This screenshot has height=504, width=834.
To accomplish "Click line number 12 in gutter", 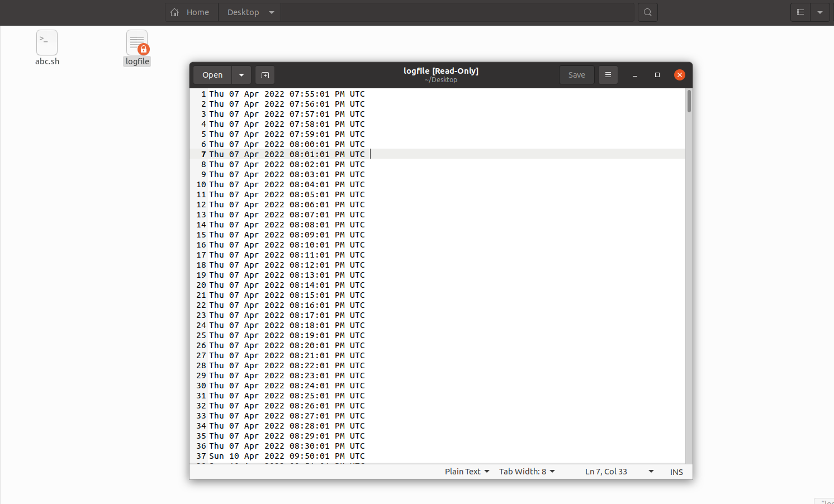I will [x=201, y=205].
